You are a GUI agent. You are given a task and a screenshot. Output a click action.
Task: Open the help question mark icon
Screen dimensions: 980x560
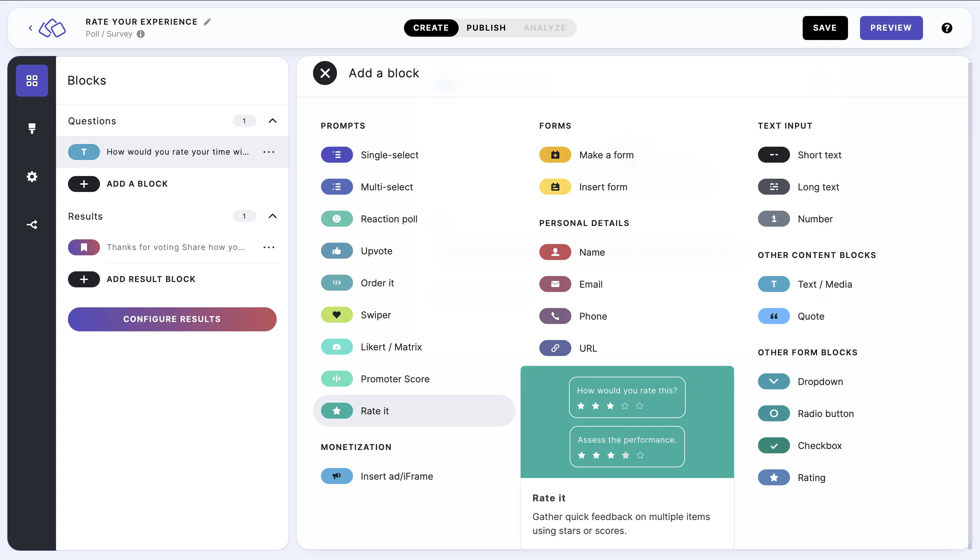[x=947, y=28]
